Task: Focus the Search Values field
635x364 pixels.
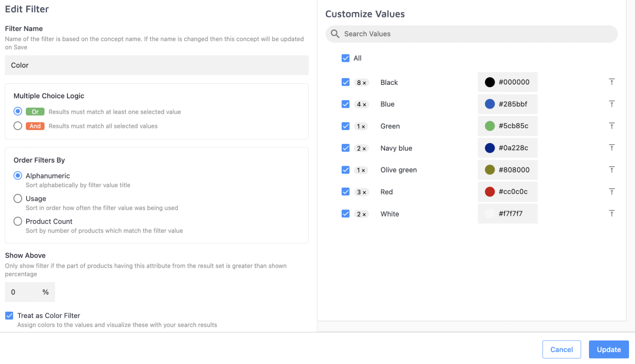Action: 471,34
